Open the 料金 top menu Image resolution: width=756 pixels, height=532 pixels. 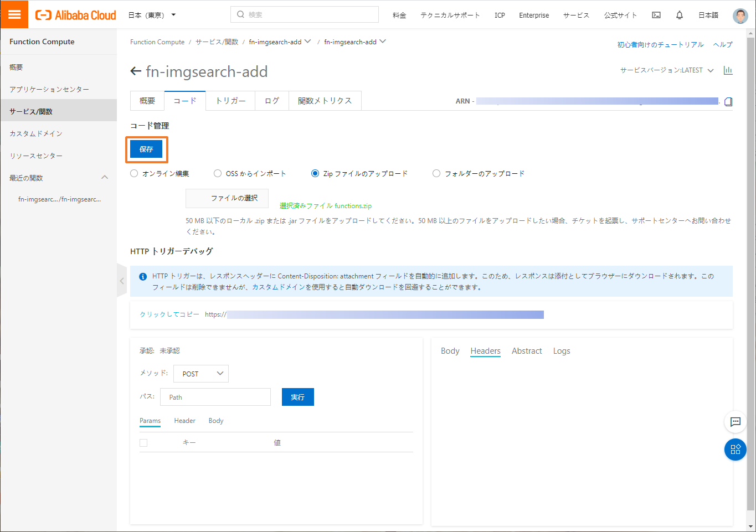point(399,16)
